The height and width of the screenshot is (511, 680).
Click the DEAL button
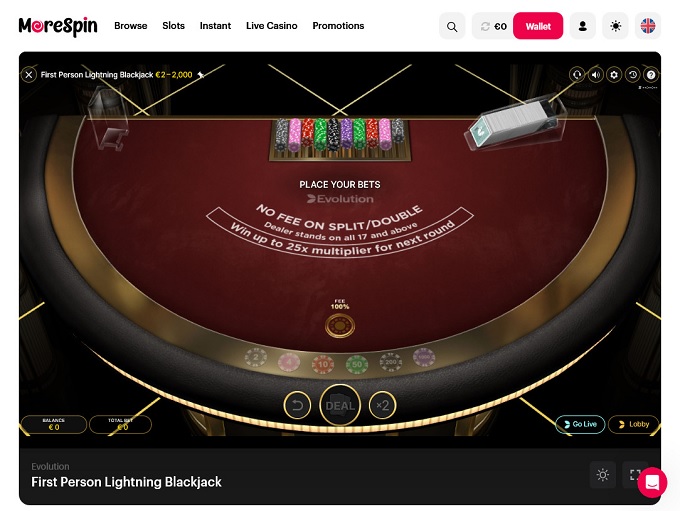[x=340, y=406]
